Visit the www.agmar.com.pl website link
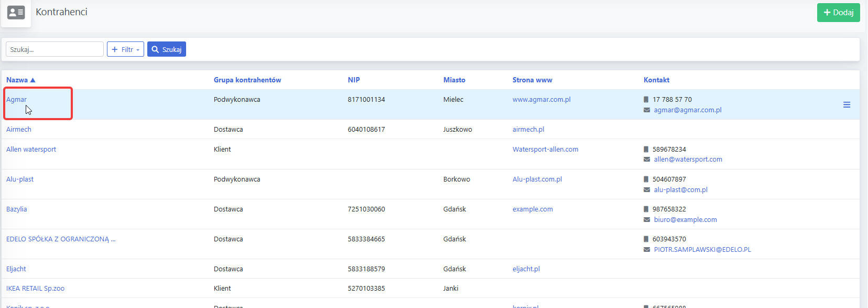This screenshot has height=308, width=868. click(x=541, y=100)
